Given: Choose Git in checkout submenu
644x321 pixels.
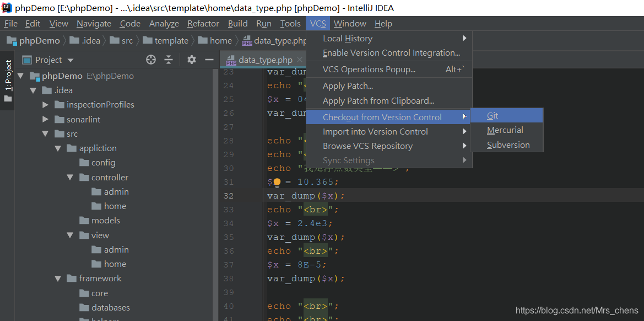Looking at the screenshot, I should [x=507, y=115].
